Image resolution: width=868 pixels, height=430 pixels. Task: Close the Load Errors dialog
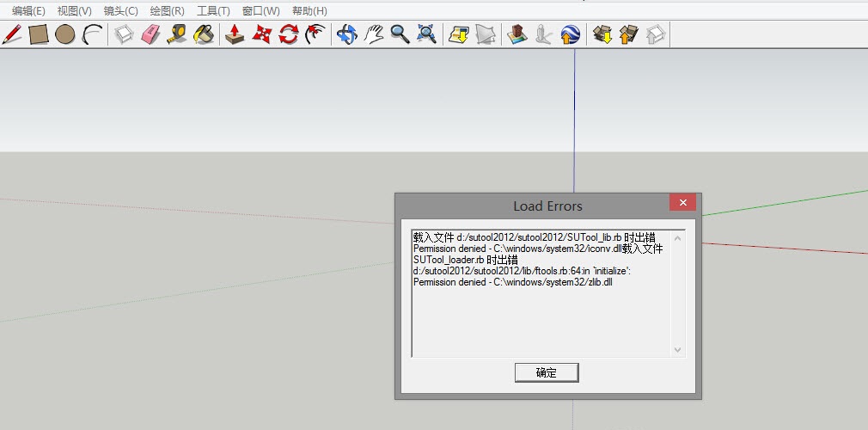pyautogui.click(x=682, y=204)
